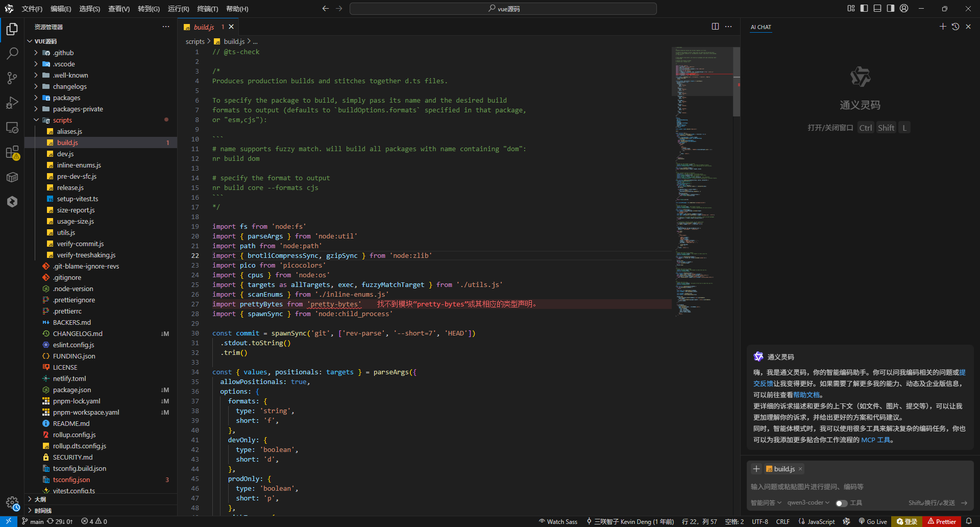Open the Source Control view icon

point(12,78)
